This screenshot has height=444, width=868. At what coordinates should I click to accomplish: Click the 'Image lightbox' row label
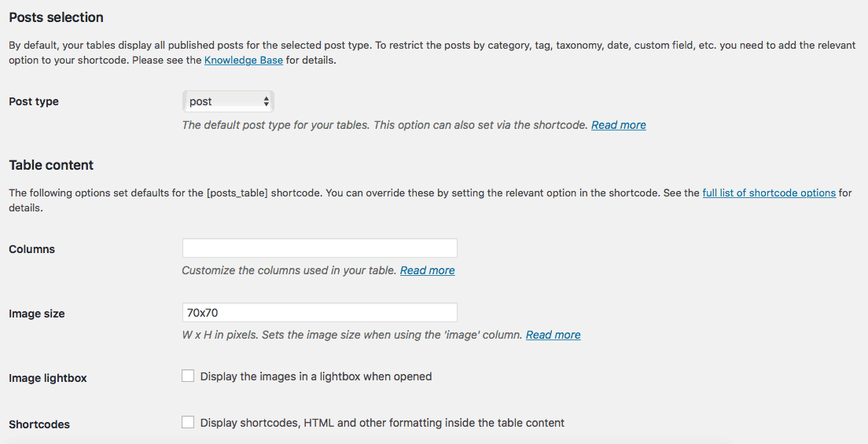pyautogui.click(x=48, y=378)
